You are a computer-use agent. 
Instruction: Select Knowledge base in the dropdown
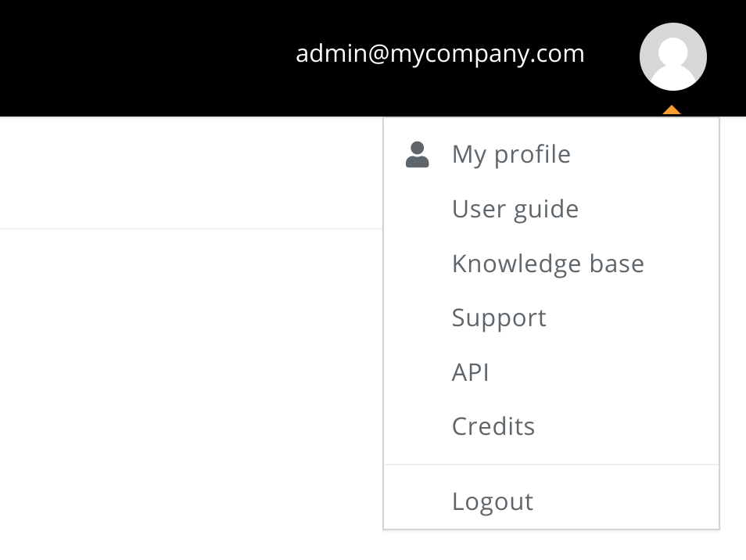point(551,264)
